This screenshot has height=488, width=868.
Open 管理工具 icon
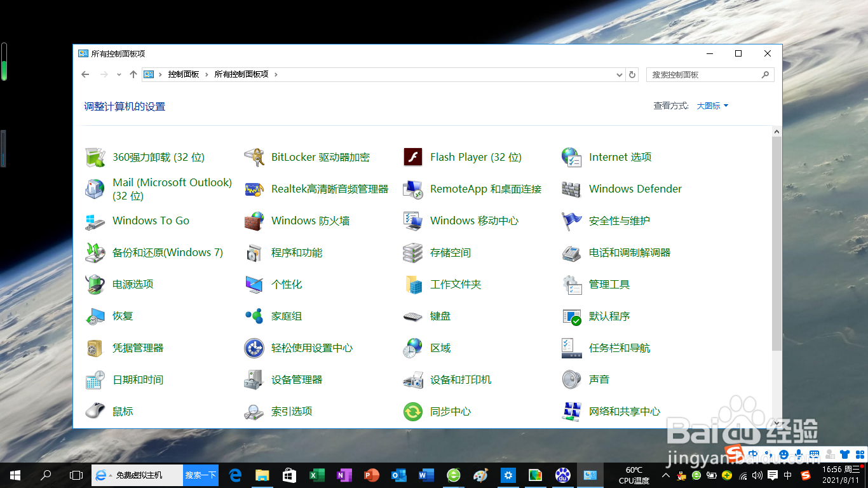(x=572, y=284)
